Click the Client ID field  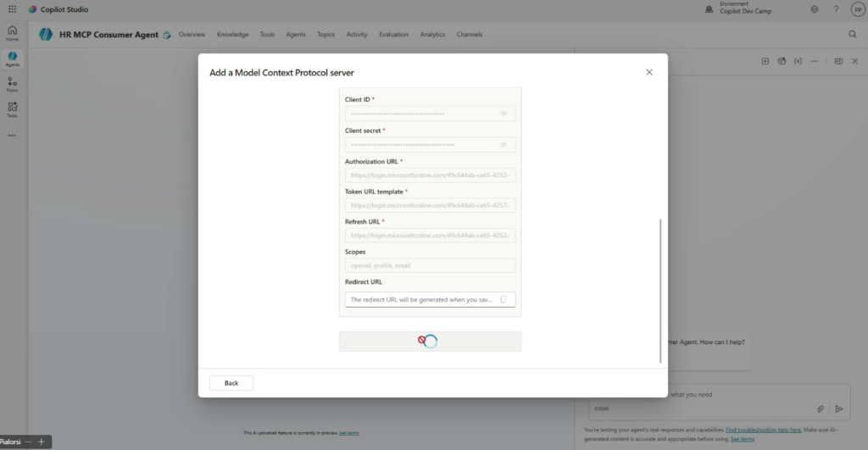point(430,114)
